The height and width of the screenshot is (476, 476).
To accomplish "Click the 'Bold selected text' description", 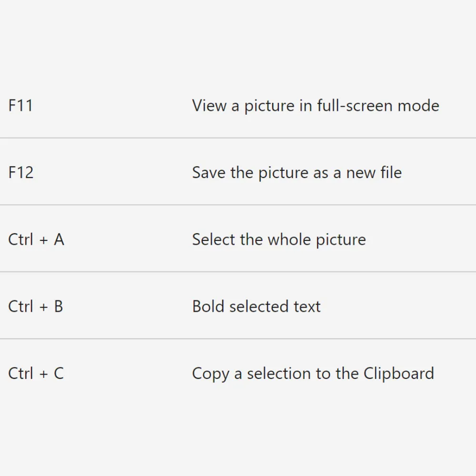I will [x=256, y=307].
